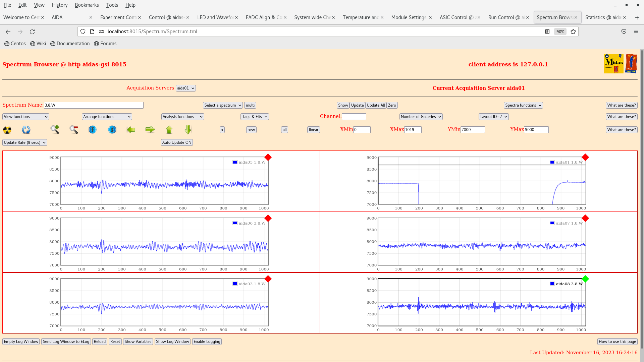Image resolution: width=644 pixels, height=362 pixels.
Task: Open the Bookmarks menu
Action: (87, 5)
